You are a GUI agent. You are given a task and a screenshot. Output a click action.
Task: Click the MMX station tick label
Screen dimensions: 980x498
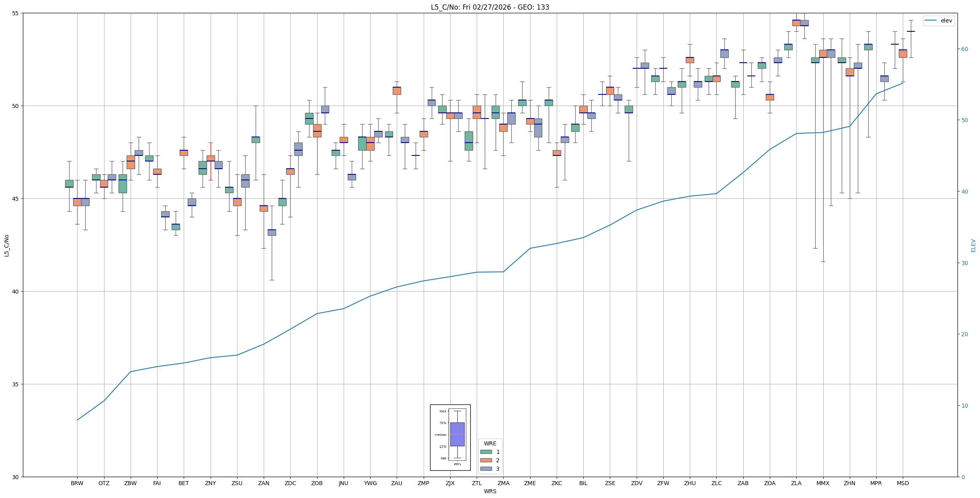[822, 483]
